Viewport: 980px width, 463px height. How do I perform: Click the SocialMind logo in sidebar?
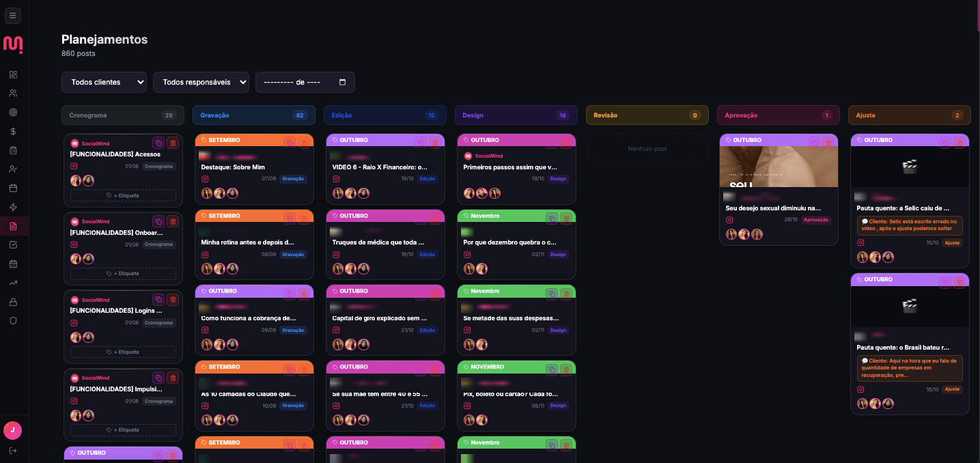[13, 44]
